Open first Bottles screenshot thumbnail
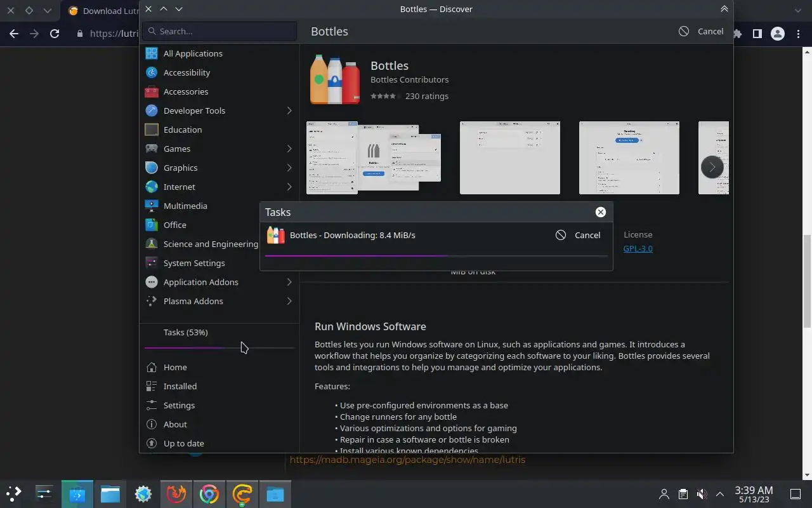 click(x=374, y=158)
